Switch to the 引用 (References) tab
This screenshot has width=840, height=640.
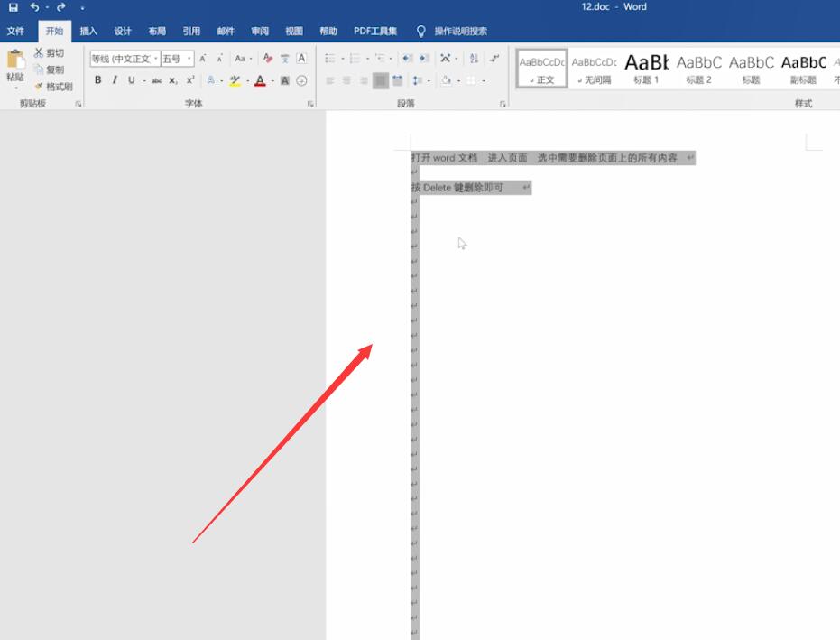(191, 31)
